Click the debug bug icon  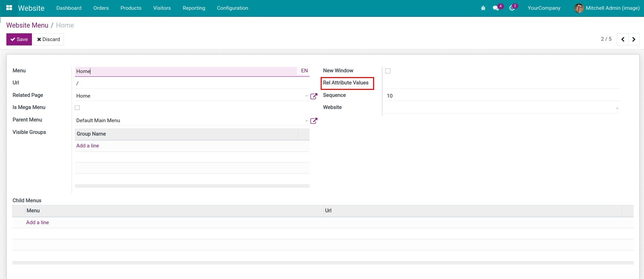pos(483,8)
